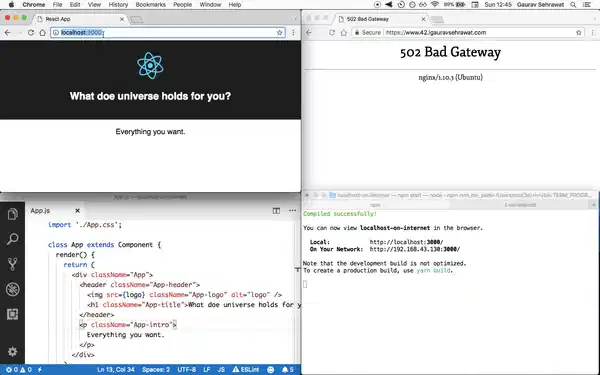Go back in the React App window

click(x=8, y=33)
